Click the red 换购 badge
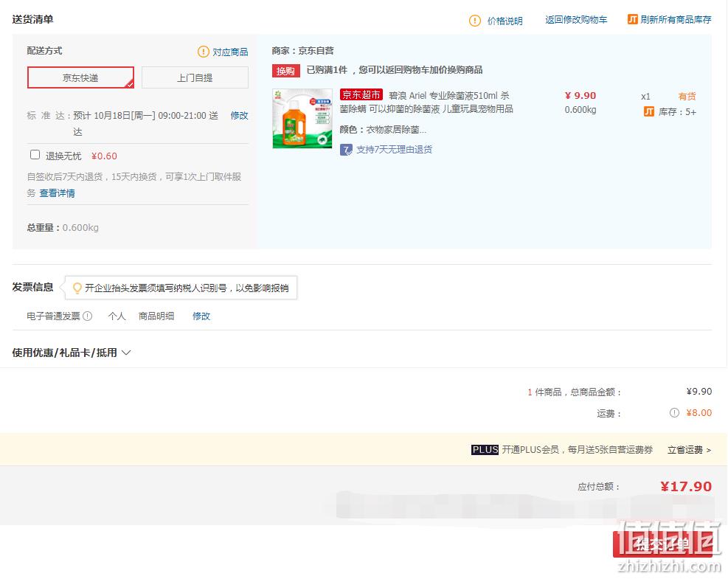The height and width of the screenshot is (579, 728). click(285, 71)
